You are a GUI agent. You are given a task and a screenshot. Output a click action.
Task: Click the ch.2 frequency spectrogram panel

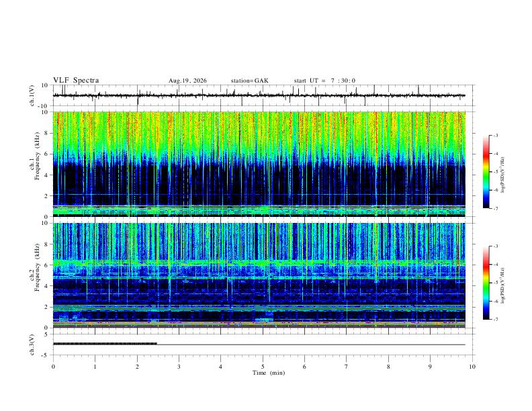(x=259, y=275)
